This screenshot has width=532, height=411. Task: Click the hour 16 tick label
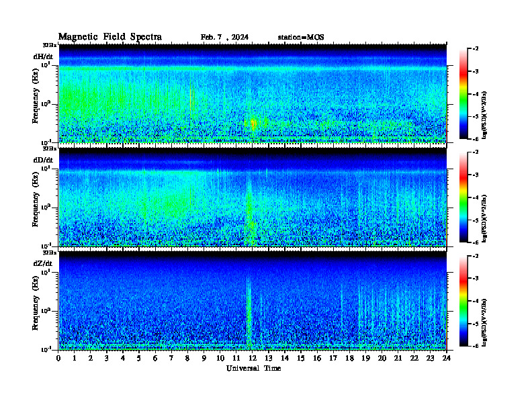click(317, 359)
